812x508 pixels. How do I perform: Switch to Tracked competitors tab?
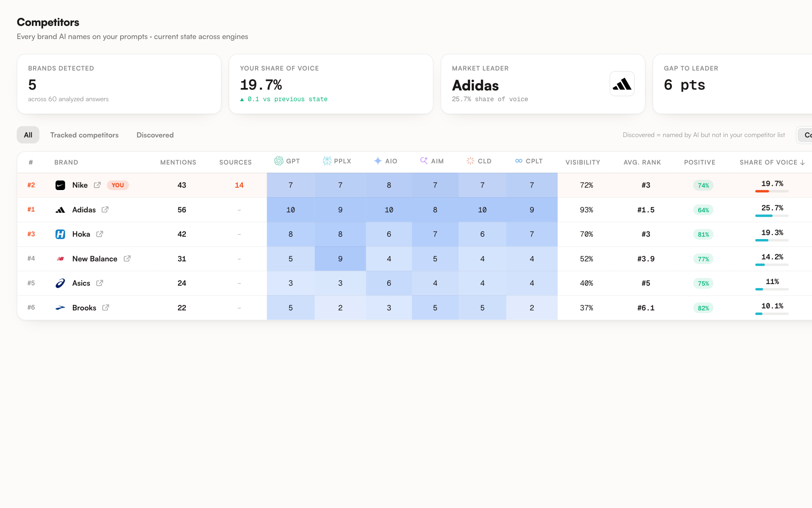pyautogui.click(x=84, y=135)
